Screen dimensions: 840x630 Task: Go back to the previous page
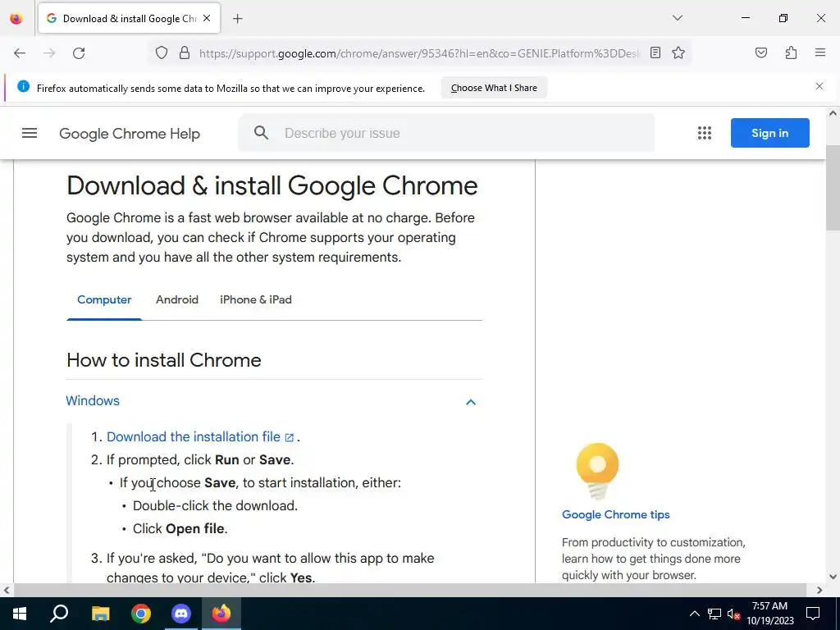(20, 53)
